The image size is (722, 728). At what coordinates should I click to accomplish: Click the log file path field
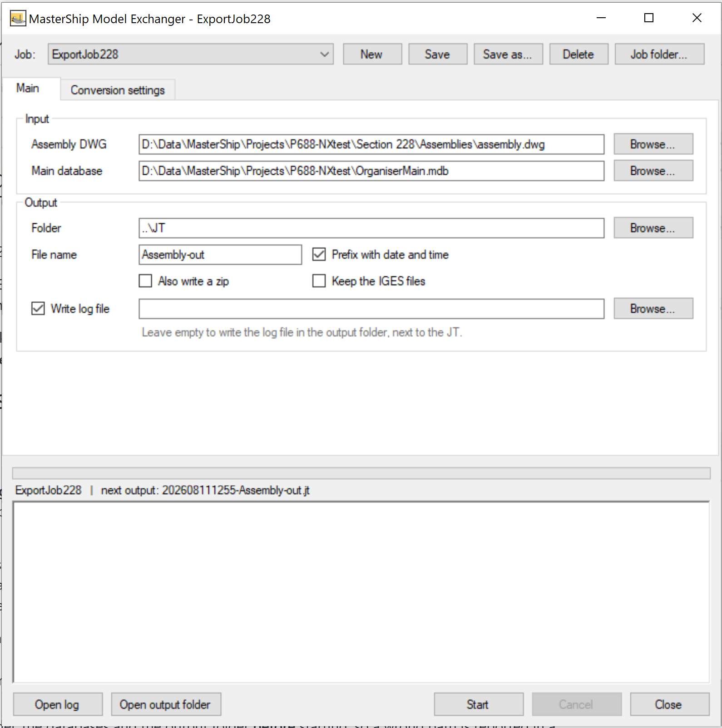pos(371,309)
